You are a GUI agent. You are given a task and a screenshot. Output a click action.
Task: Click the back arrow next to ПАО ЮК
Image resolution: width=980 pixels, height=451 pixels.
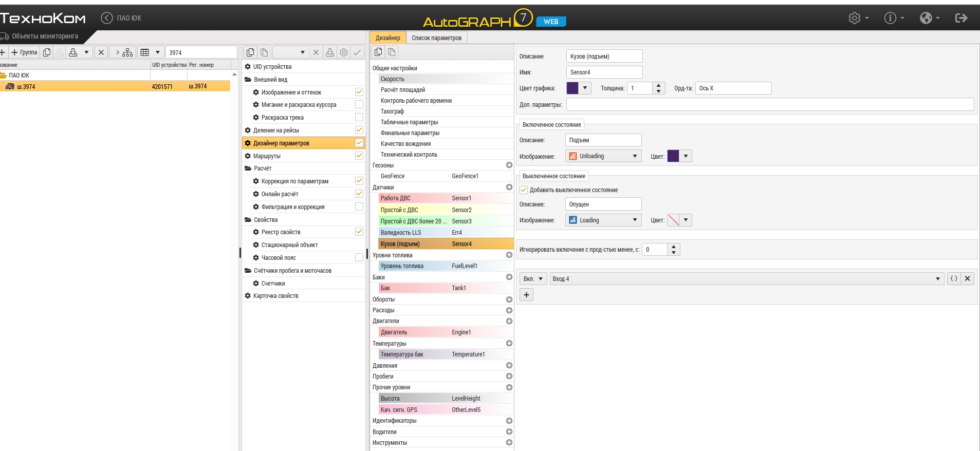pyautogui.click(x=106, y=18)
